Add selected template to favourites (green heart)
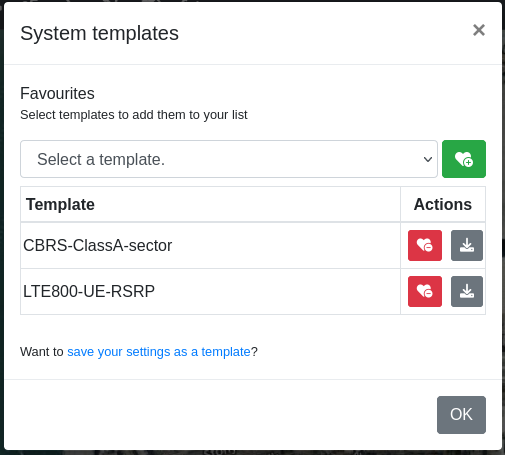 click(464, 159)
